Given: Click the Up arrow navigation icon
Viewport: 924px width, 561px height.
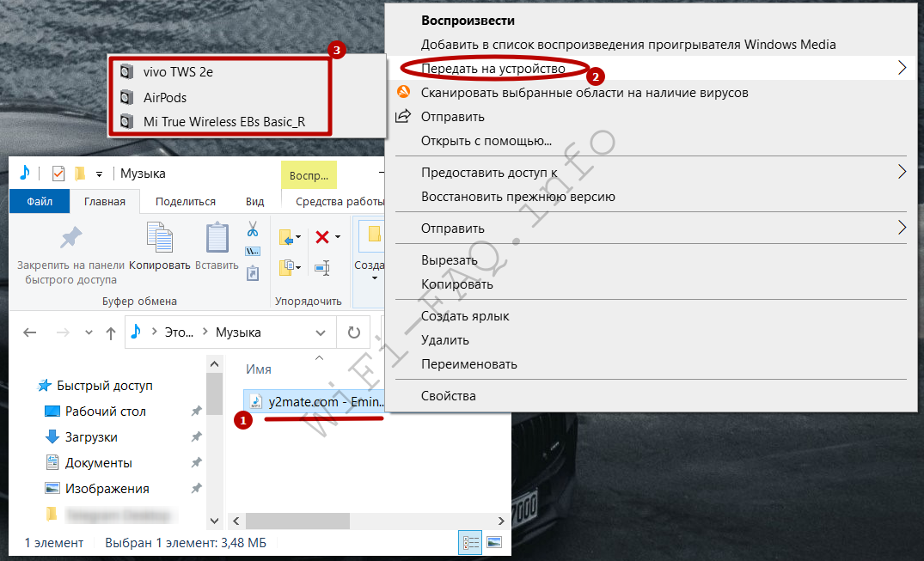Looking at the screenshot, I should tap(110, 332).
